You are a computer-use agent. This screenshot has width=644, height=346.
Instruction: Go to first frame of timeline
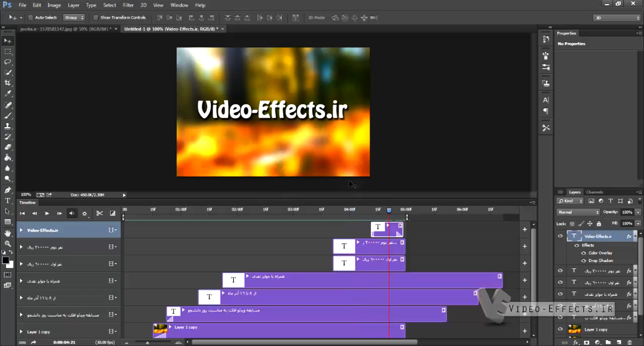(x=23, y=213)
